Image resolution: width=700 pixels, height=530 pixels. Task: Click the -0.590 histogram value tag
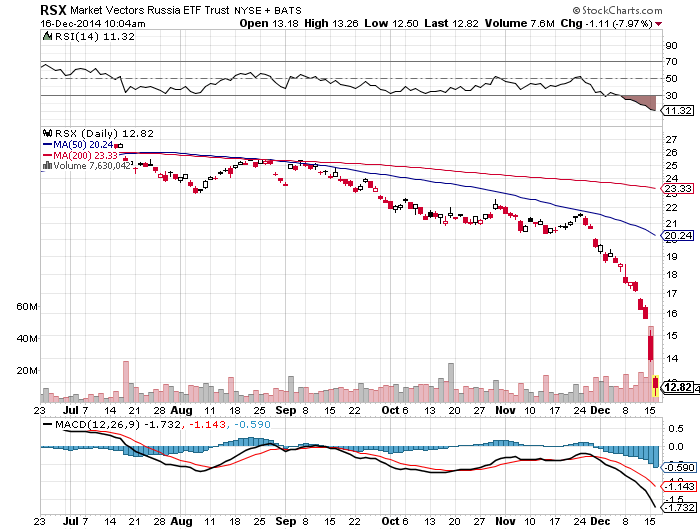pos(679,466)
